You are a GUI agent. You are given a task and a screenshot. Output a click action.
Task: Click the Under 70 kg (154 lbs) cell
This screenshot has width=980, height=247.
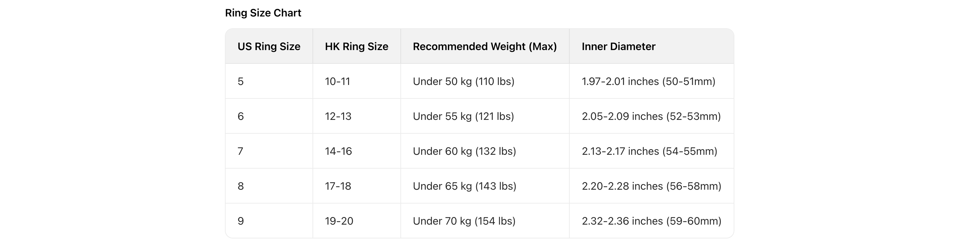click(x=464, y=221)
